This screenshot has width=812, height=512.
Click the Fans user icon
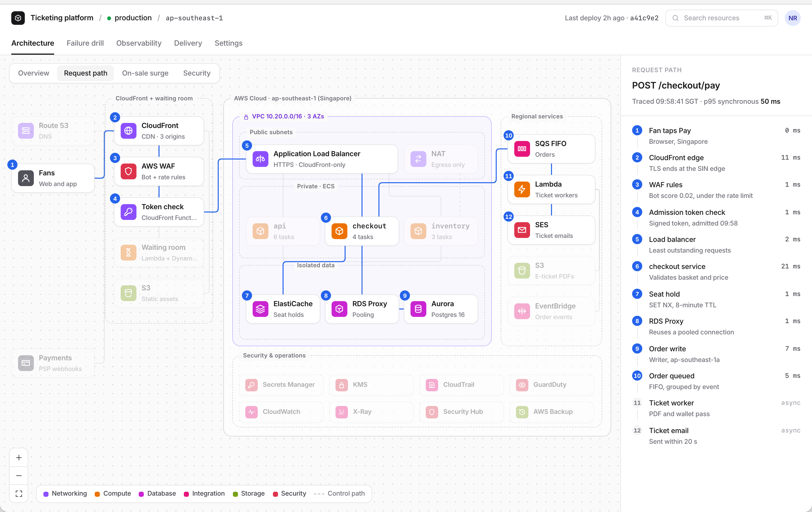coord(26,178)
